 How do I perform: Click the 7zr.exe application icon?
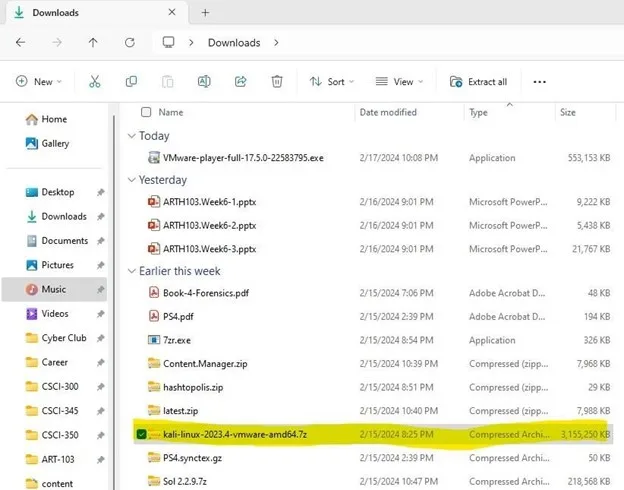(x=154, y=340)
